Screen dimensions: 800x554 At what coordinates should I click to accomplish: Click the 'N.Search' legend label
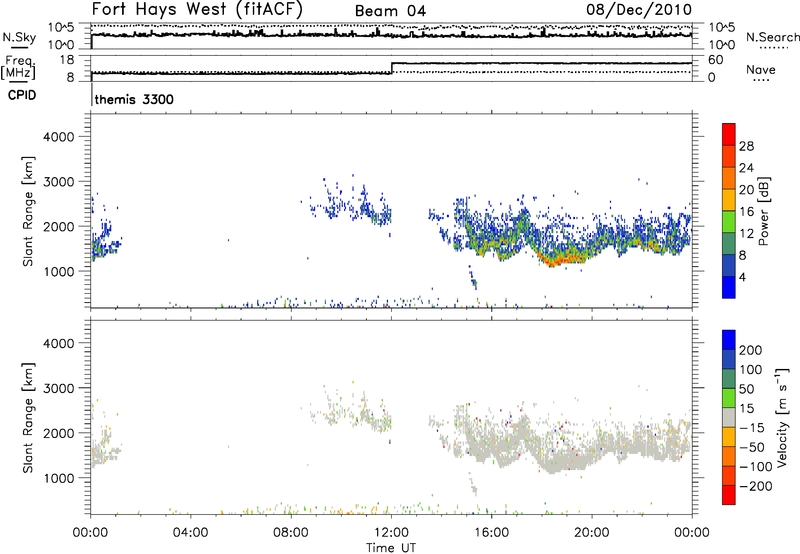(772, 37)
